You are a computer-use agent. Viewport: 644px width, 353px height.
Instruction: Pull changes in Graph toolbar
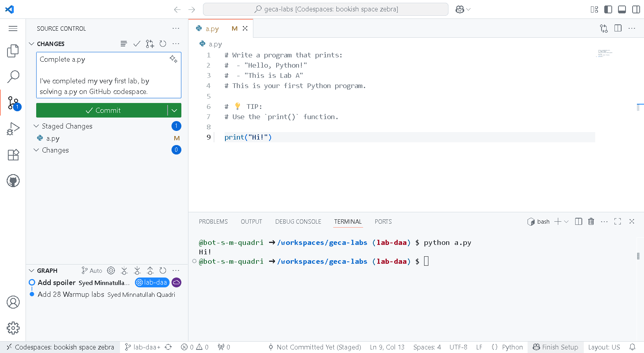[137, 270]
